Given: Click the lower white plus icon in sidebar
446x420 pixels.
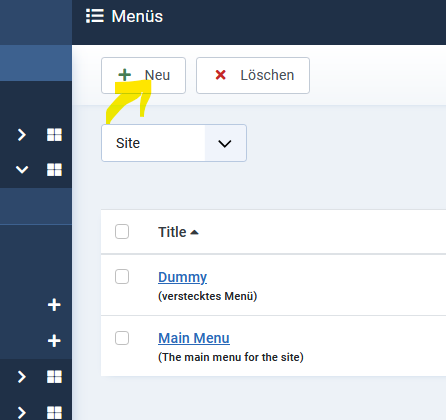Looking at the screenshot, I should tap(54, 341).
